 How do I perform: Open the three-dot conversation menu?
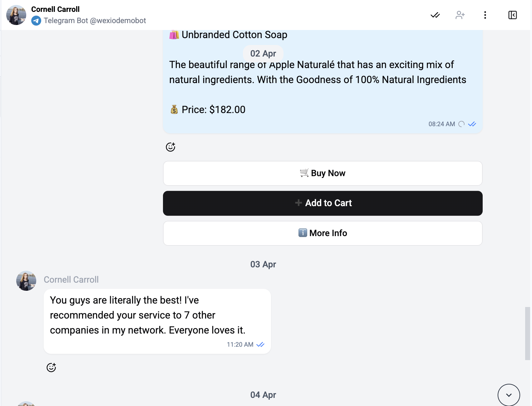485,15
